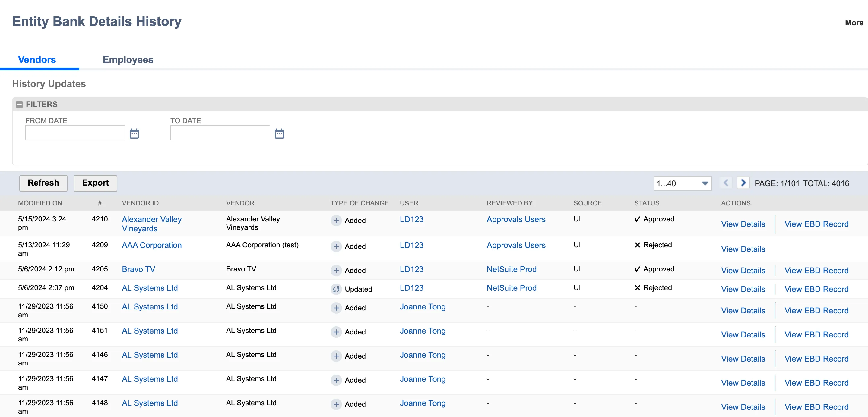
Task: Open the More menu
Action: pos(854,23)
